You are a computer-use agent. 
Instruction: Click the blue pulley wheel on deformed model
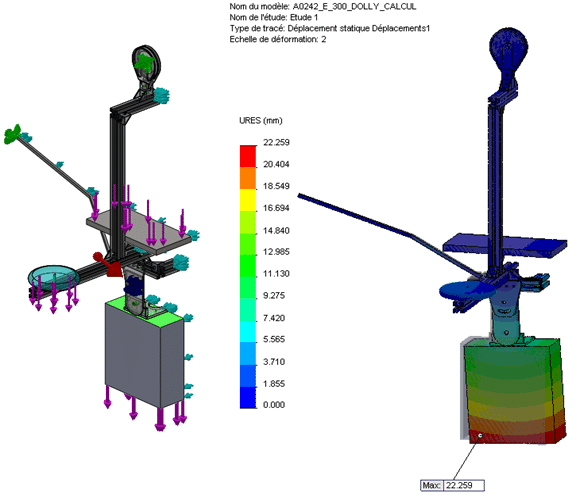click(508, 47)
